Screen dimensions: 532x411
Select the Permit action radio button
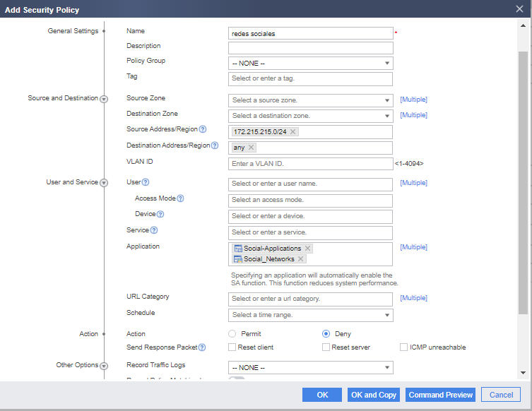pos(232,334)
